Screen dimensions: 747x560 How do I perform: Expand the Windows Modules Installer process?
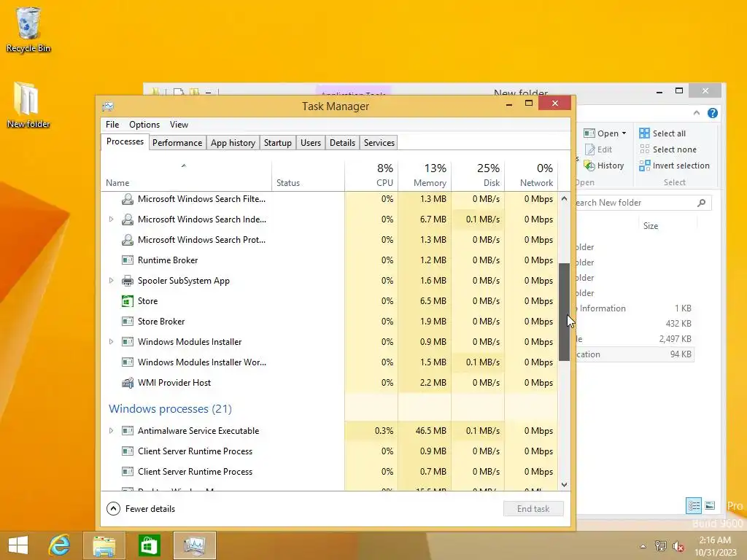(x=111, y=342)
